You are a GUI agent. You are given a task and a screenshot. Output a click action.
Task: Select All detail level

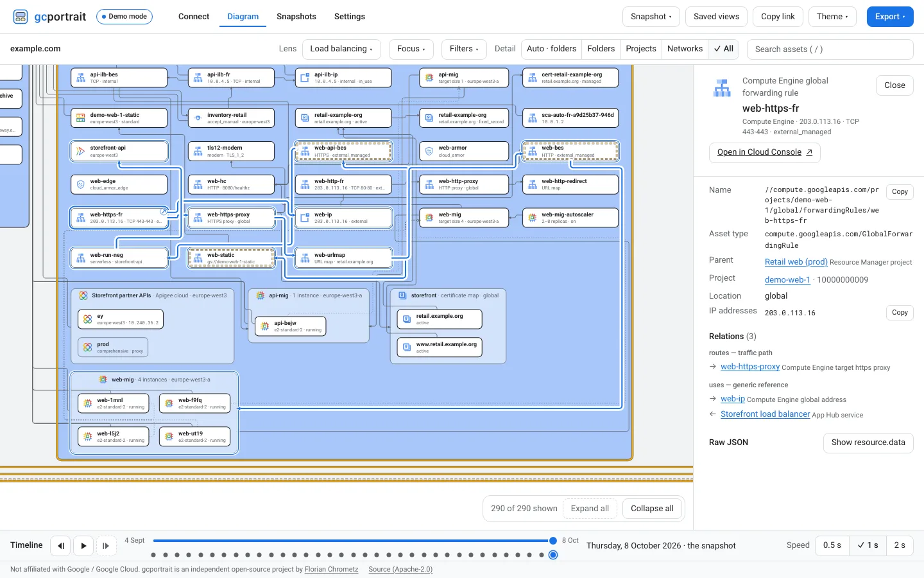(724, 49)
